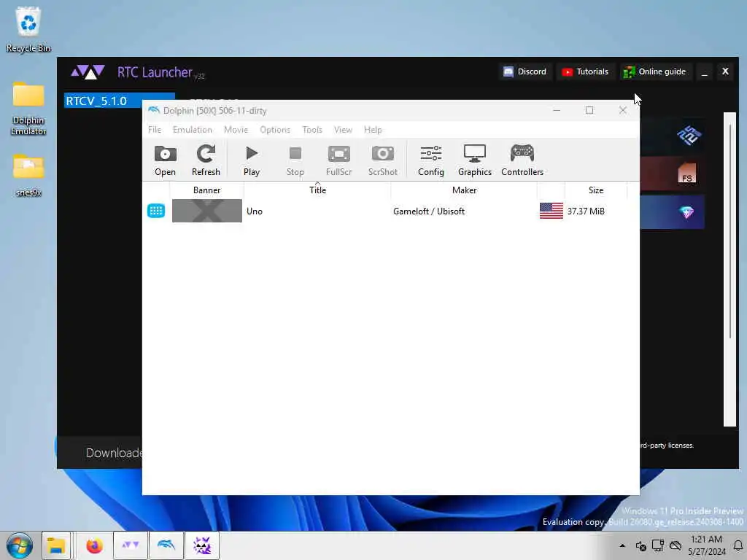Start emulation with the Play button
The image size is (747, 560).
click(x=252, y=160)
